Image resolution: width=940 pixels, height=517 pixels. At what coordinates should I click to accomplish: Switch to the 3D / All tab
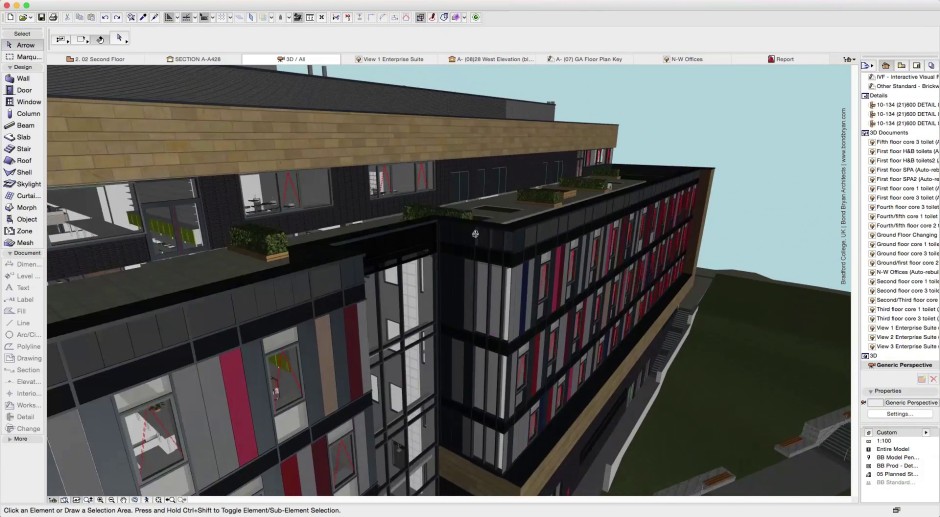pos(291,59)
